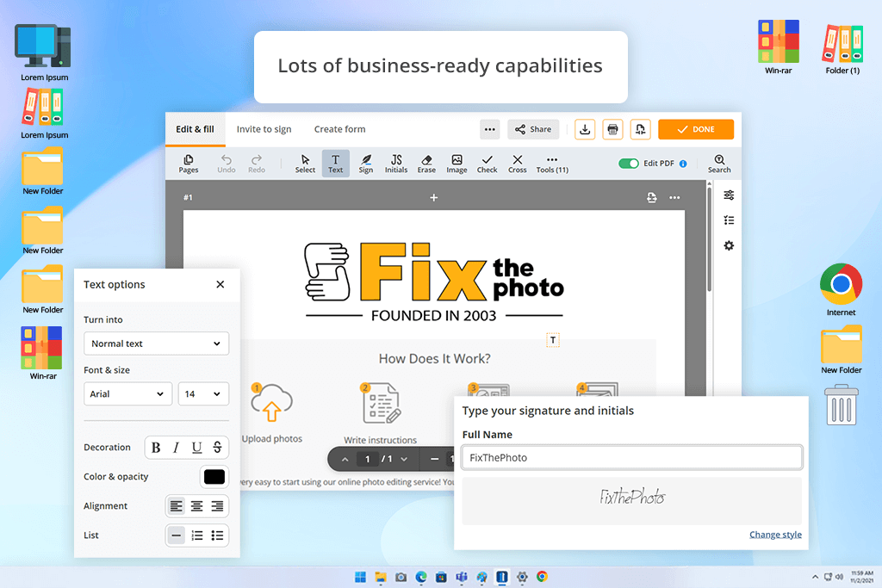This screenshot has height=588, width=882.
Task: Select the Check mark tool
Action: pyautogui.click(x=488, y=164)
